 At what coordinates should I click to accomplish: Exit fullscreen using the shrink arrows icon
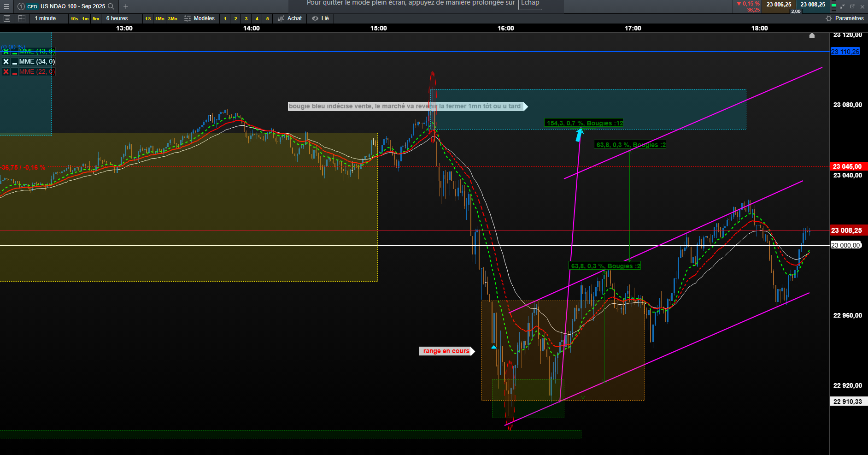[842, 6]
